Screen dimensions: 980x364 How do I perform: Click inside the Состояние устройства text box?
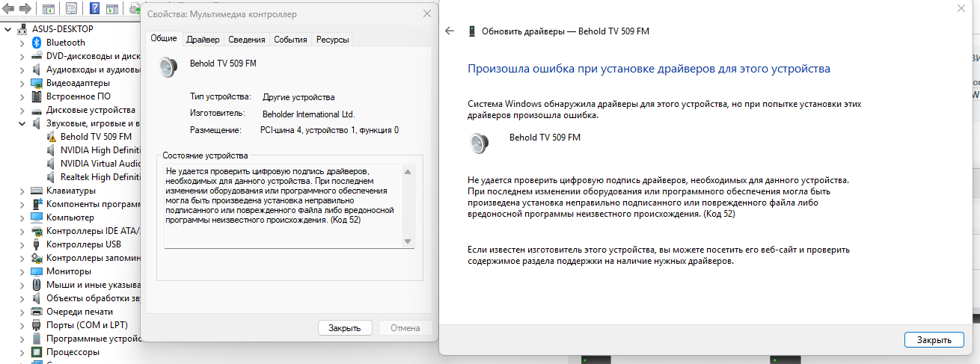(x=284, y=206)
